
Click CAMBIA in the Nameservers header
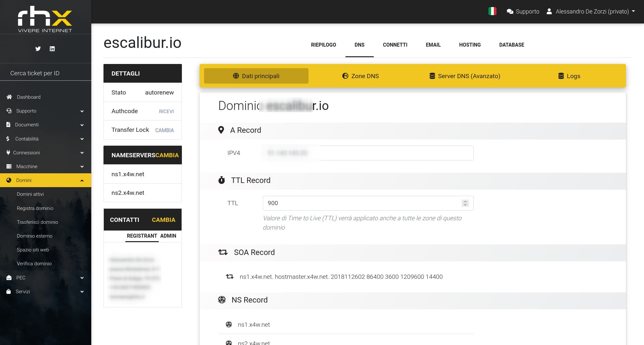(x=167, y=155)
